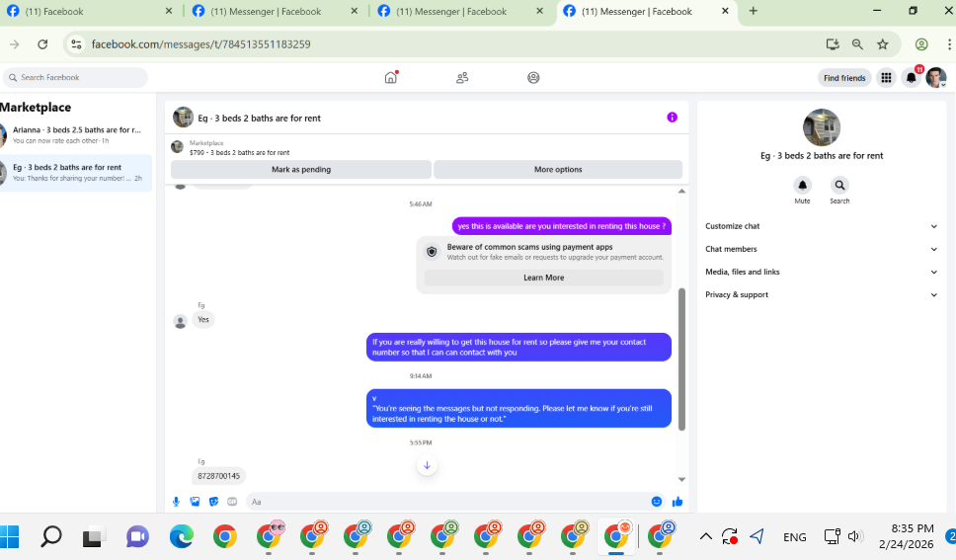Bookmark this page with the star icon
956x560 pixels.
point(882,43)
